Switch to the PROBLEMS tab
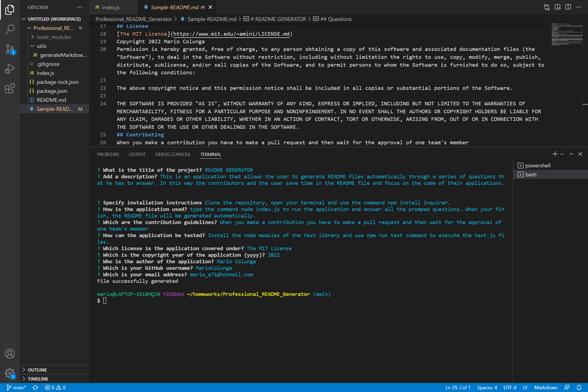 [x=108, y=154]
